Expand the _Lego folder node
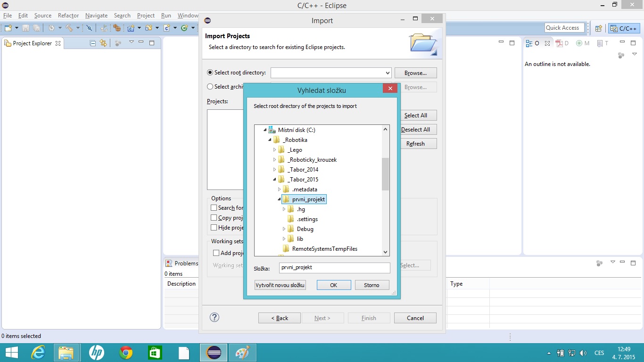This screenshot has height=362, width=644. click(x=275, y=150)
